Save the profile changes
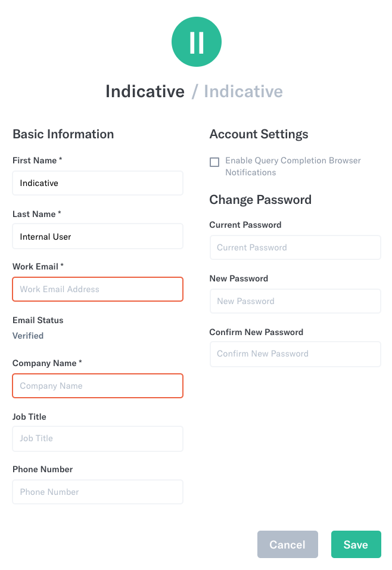 point(356,544)
